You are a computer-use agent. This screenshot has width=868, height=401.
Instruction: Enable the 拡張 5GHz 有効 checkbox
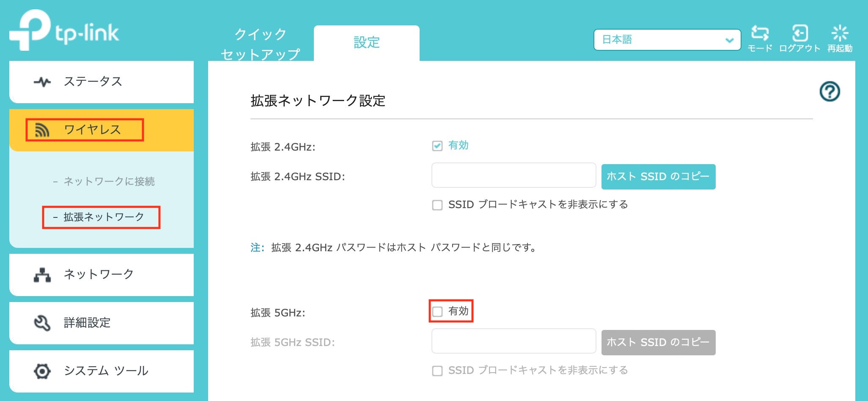(437, 312)
